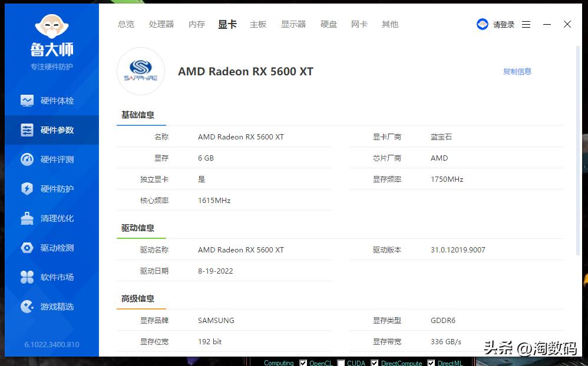Click the 清理优化 cleanup optimization icon

pos(51,218)
